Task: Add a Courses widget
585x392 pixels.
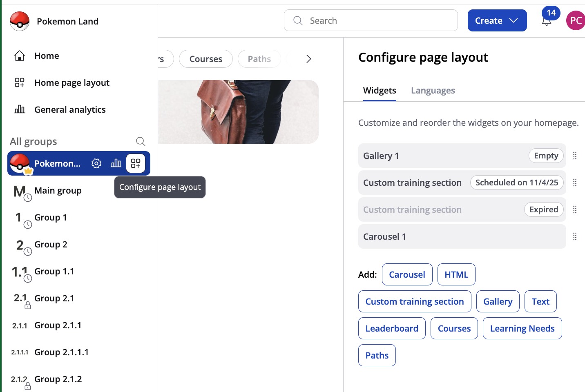Action: pos(454,328)
